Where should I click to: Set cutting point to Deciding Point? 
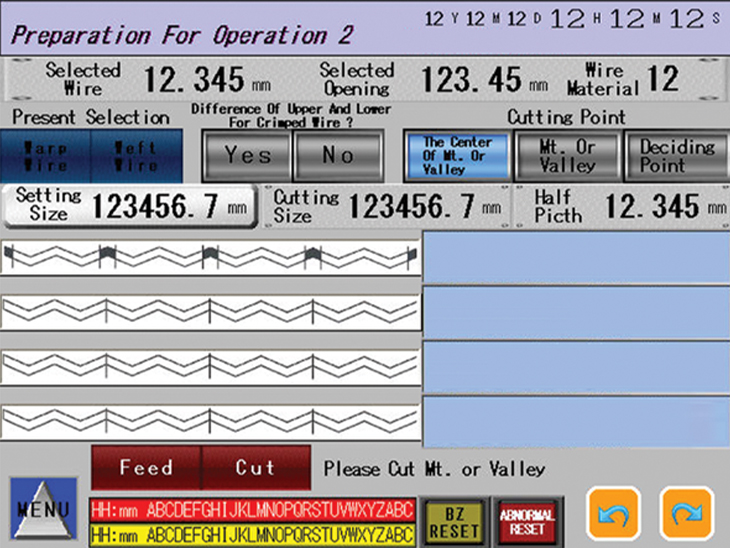pyautogui.click(x=676, y=155)
